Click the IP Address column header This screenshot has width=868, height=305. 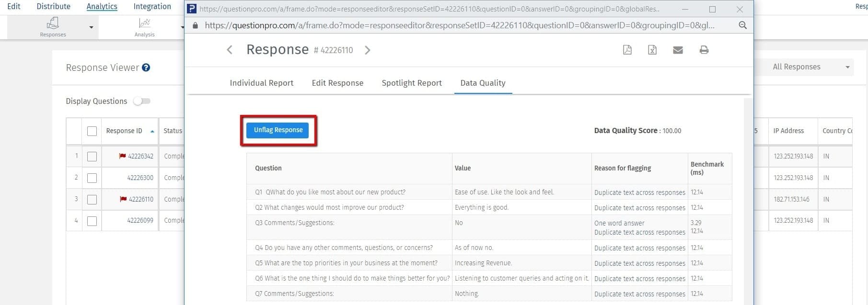click(x=788, y=131)
